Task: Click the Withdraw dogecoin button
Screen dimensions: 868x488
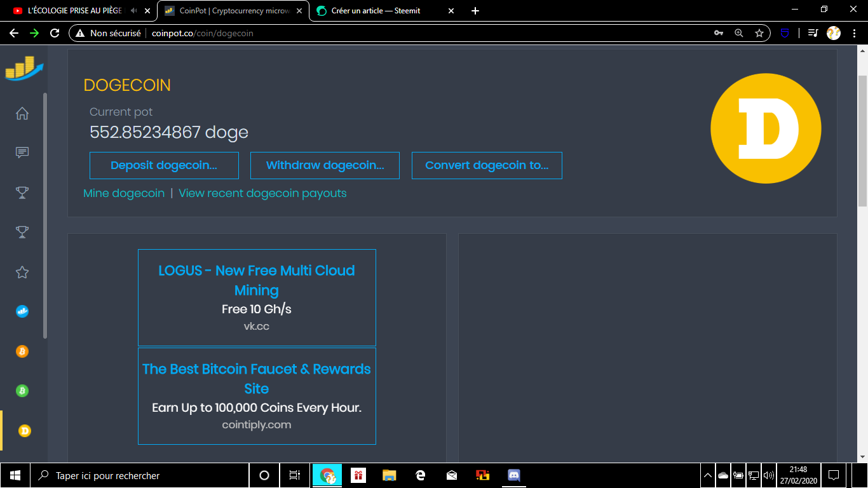Action: click(x=325, y=165)
